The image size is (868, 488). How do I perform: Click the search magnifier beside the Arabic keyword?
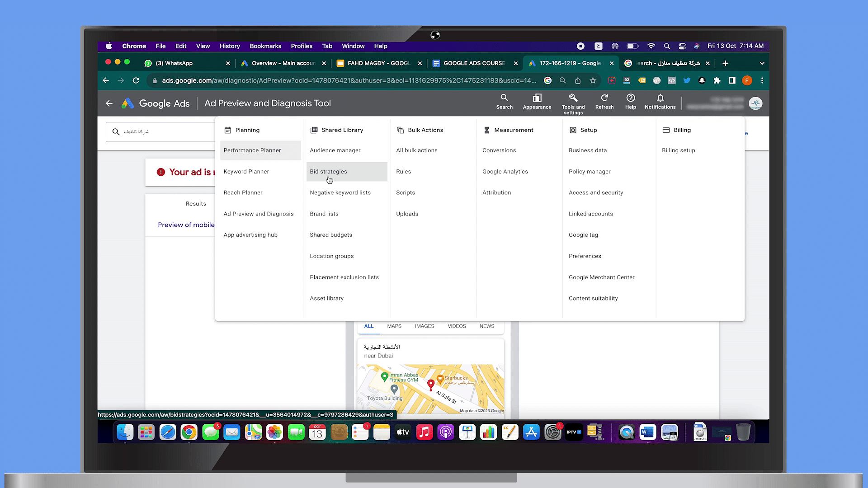point(116,132)
